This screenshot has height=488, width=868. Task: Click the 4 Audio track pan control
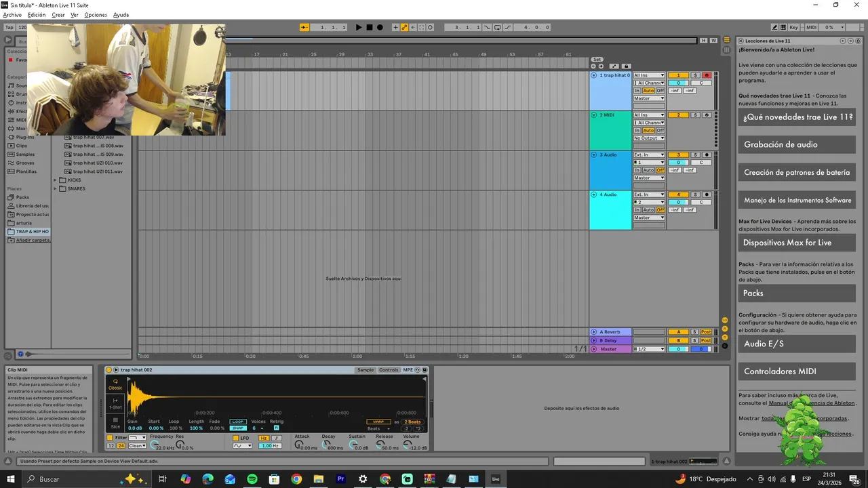(701, 202)
